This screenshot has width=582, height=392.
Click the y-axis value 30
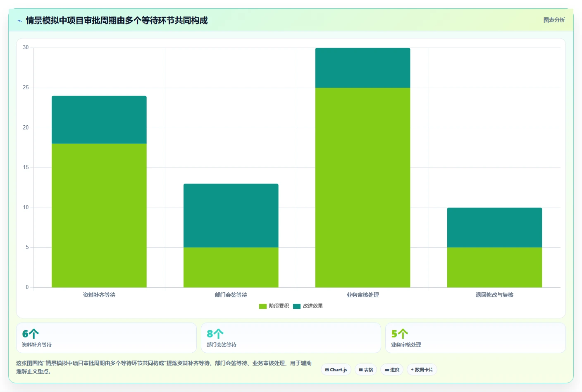pos(26,48)
